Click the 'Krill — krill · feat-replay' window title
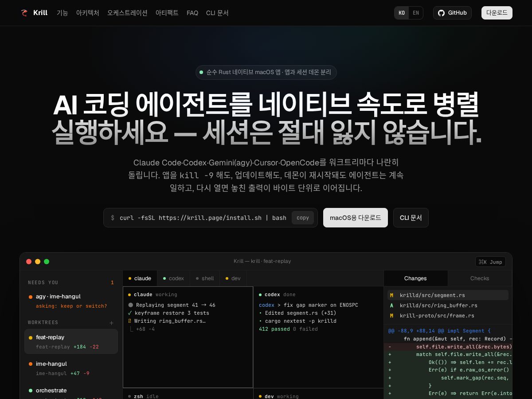532x399 pixels. pos(262,261)
